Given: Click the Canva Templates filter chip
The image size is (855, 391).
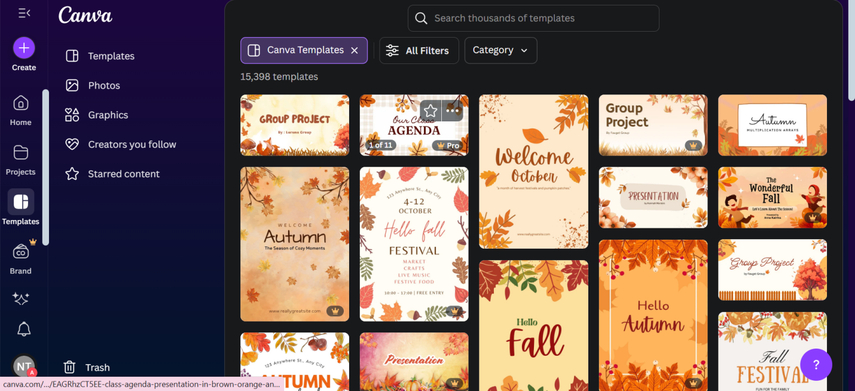Looking at the screenshot, I should click(304, 51).
